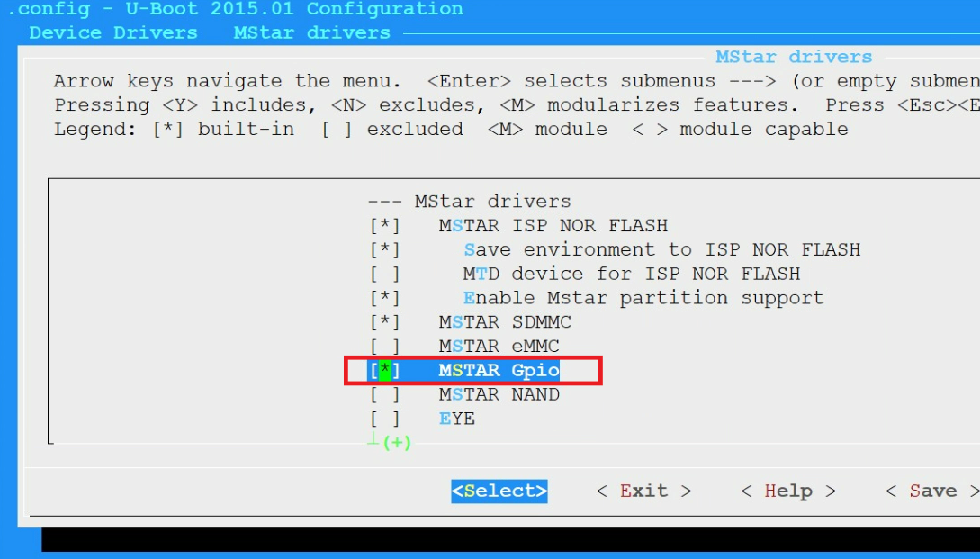The width and height of the screenshot is (980, 559).
Task: Click the '--- MStar drivers' menu header
Action: coord(469,202)
